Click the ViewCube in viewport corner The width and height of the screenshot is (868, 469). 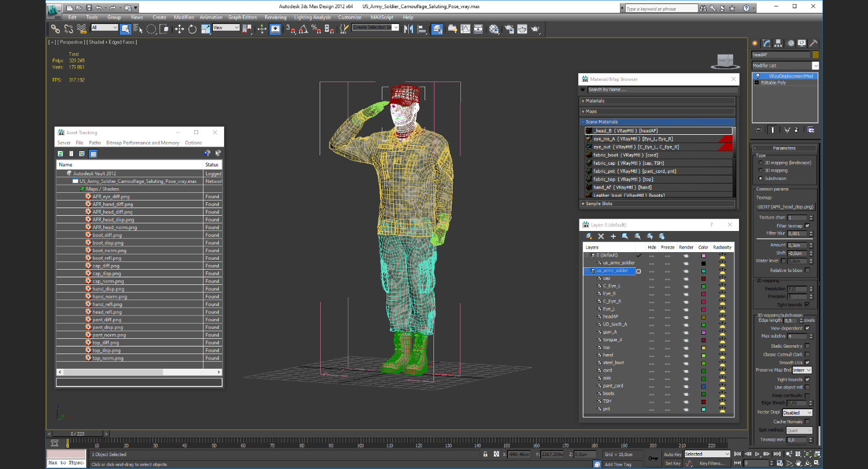click(726, 60)
